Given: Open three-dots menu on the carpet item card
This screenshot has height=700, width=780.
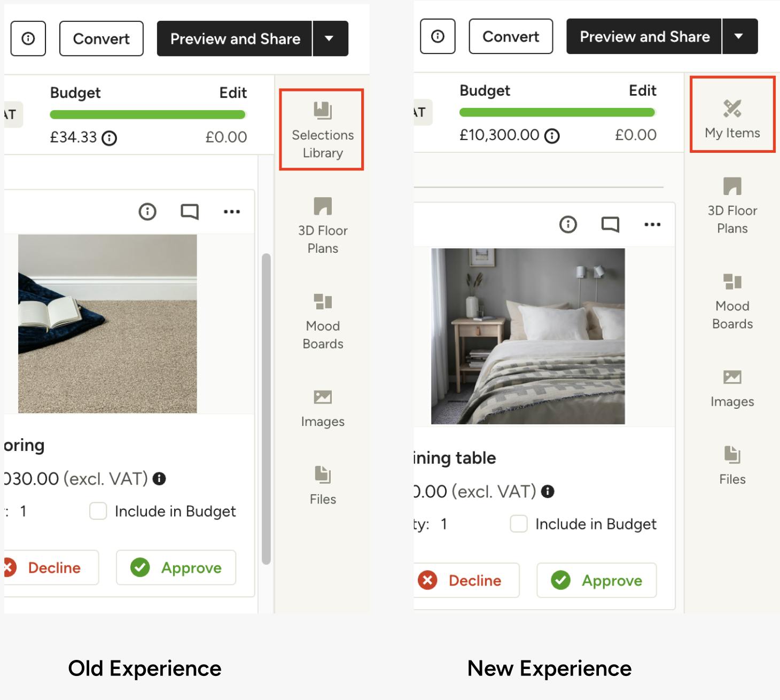Looking at the screenshot, I should (x=232, y=212).
